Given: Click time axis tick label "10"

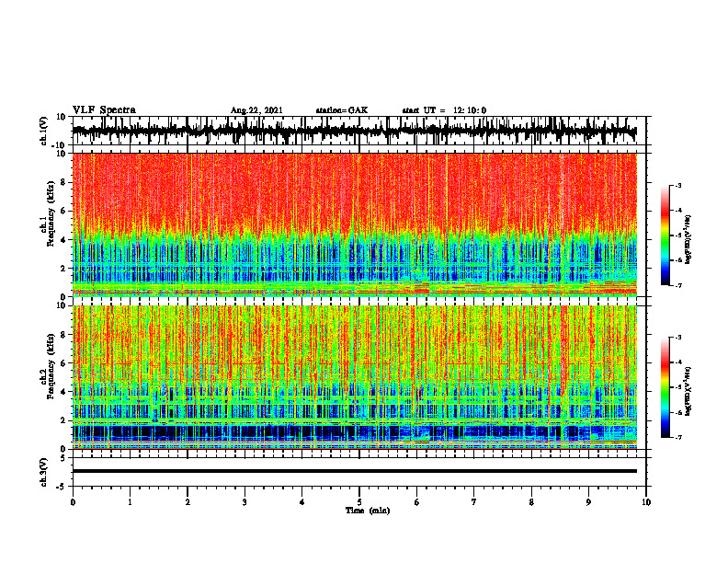Looking at the screenshot, I should [x=646, y=502].
